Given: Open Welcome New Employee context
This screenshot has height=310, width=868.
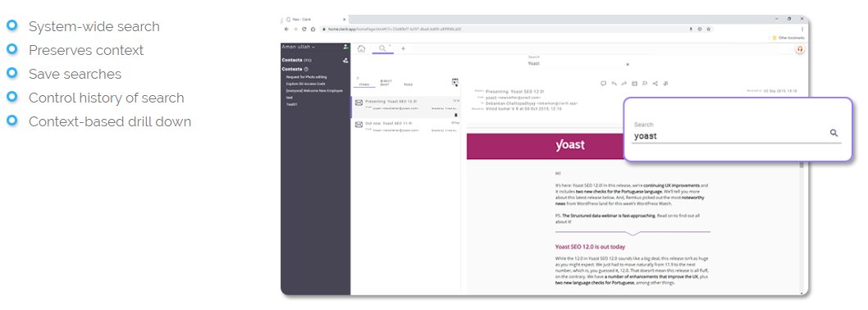Looking at the screenshot, I should (314, 90).
